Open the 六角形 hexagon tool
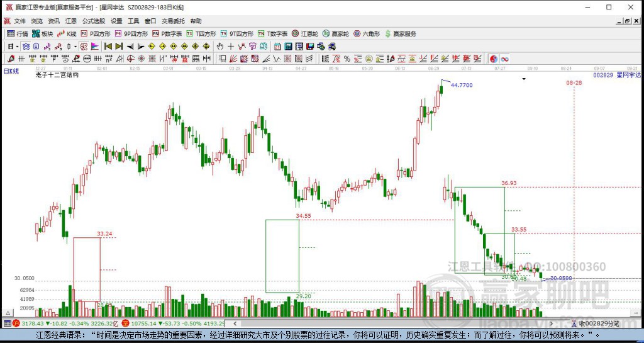This screenshot has height=343, width=644. click(367, 34)
